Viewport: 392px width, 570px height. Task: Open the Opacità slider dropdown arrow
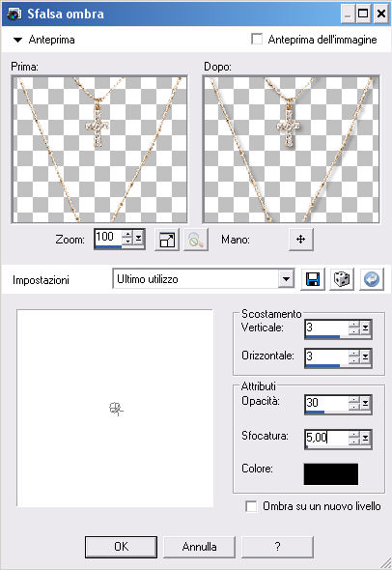365,403
